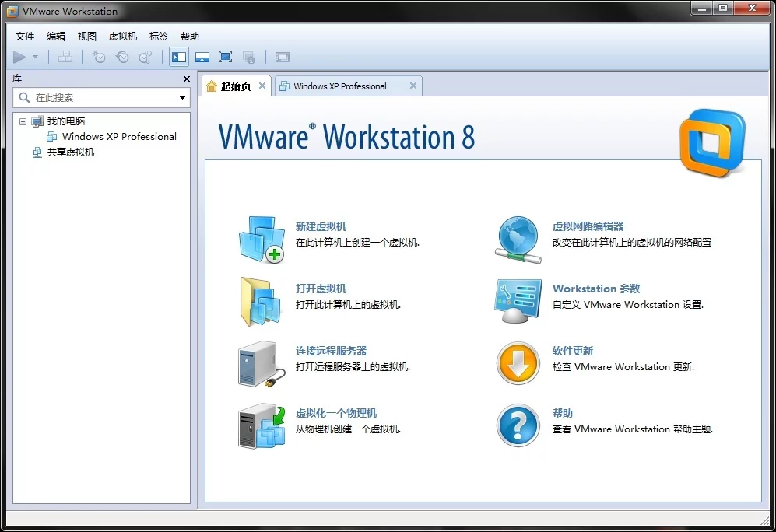Screen dimensions: 776x532
Task: Click the take snapshot toolbar icon
Action: coord(99,58)
